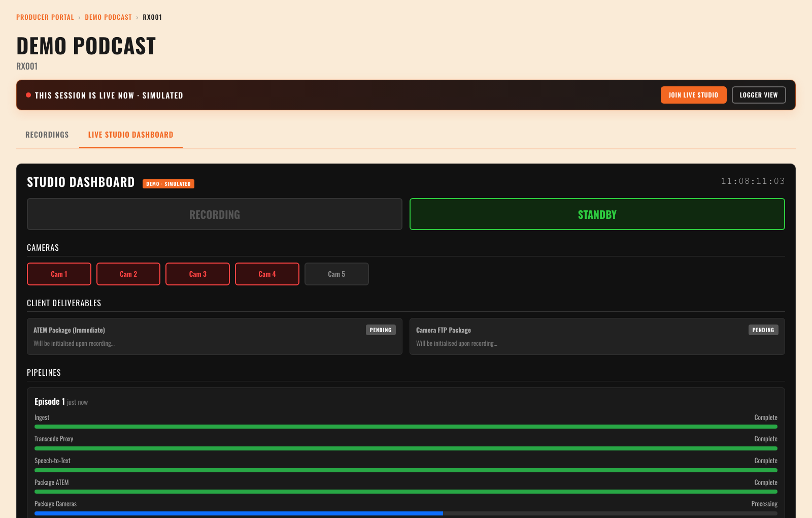Click the RX001 subtitle under the title

click(27, 67)
